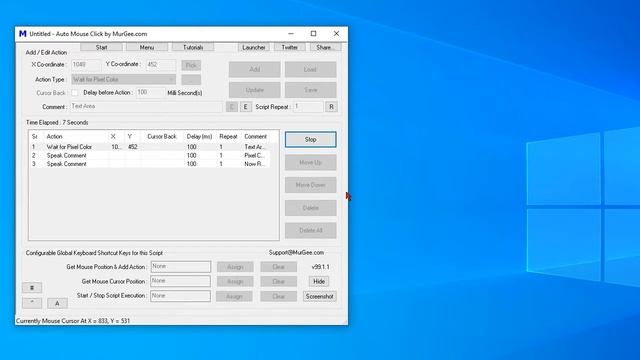640x360 pixels.
Task: Click the Repeat column header
Action: tap(228, 136)
